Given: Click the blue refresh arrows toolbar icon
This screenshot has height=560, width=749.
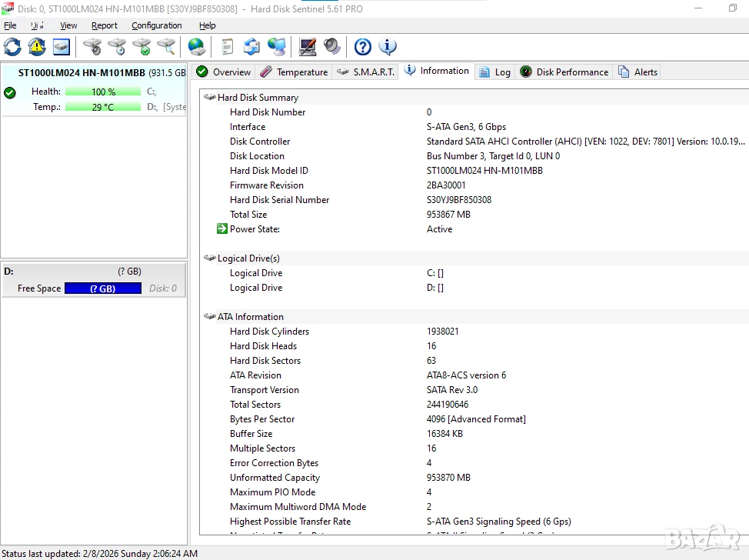Looking at the screenshot, I should click(x=12, y=47).
